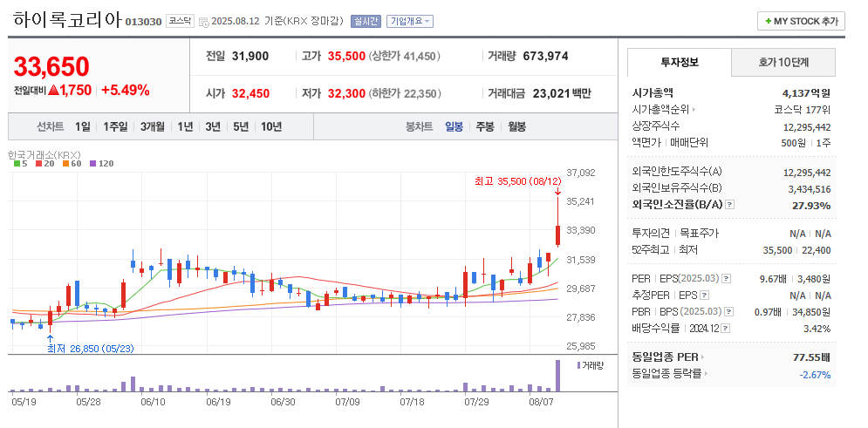The image size is (868, 428).
Task: Click the 고가 value 35,500
Action: point(346,56)
